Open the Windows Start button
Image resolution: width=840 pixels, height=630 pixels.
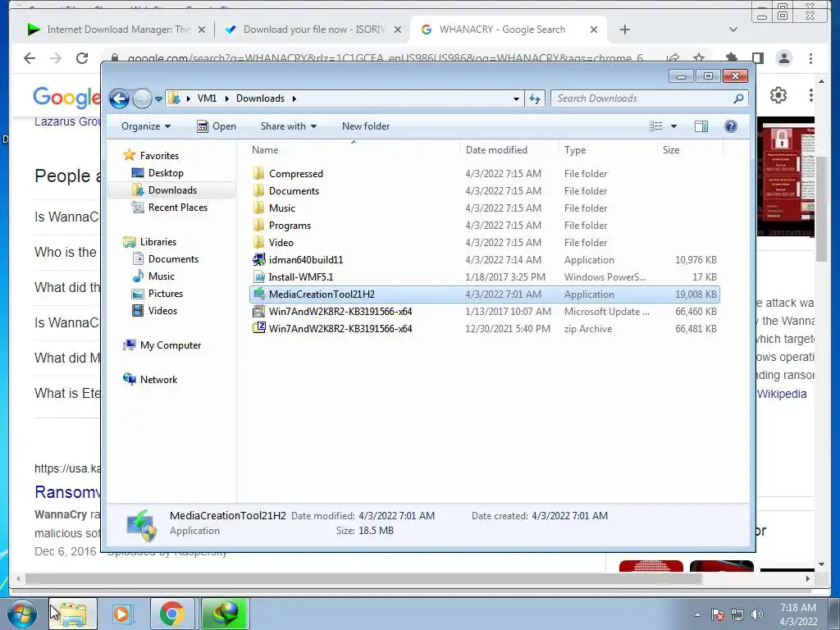tap(22, 614)
